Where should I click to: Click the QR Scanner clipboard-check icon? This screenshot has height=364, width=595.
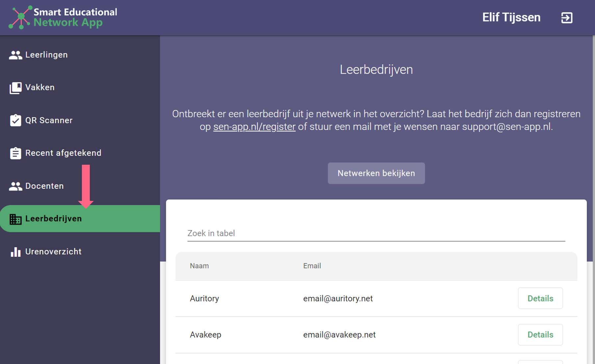point(15,120)
